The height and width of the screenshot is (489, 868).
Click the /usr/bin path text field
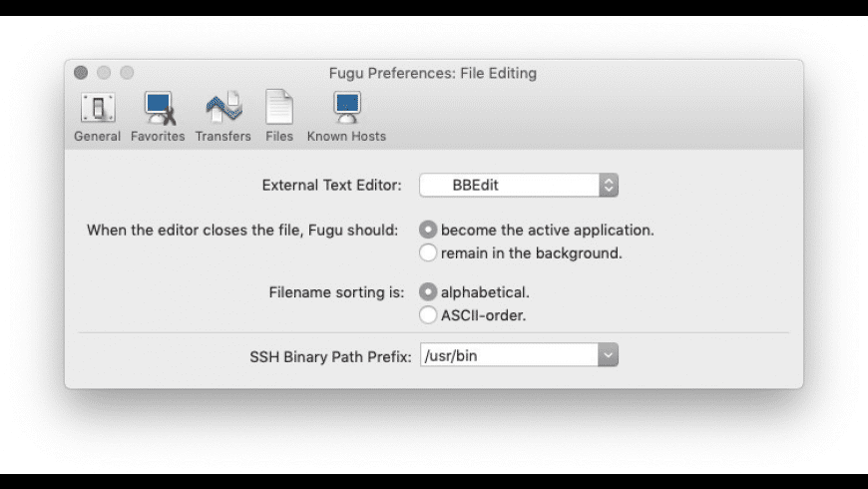pyautogui.click(x=509, y=355)
